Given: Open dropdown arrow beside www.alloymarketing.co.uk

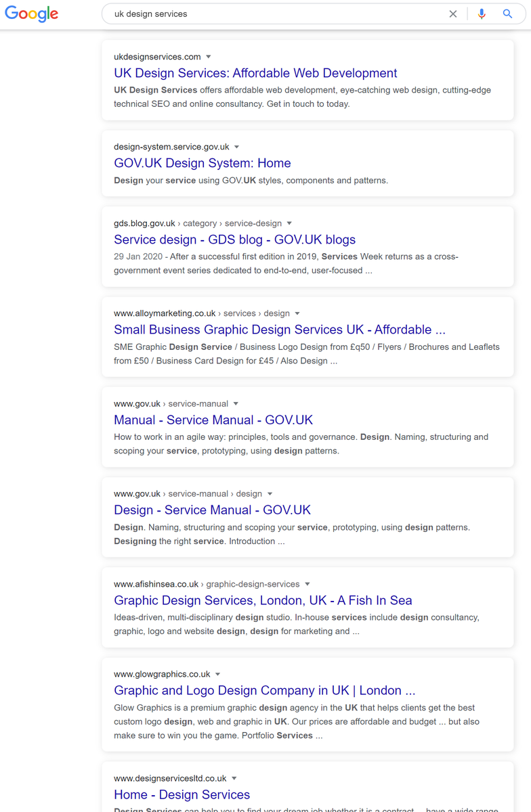Looking at the screenshot, I should point(297,313).
